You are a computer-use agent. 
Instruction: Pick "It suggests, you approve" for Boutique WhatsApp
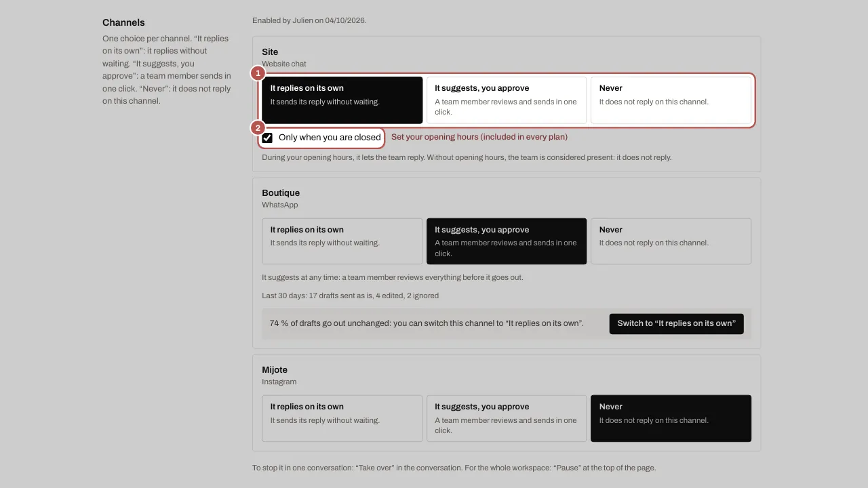(x=507, y=241)
